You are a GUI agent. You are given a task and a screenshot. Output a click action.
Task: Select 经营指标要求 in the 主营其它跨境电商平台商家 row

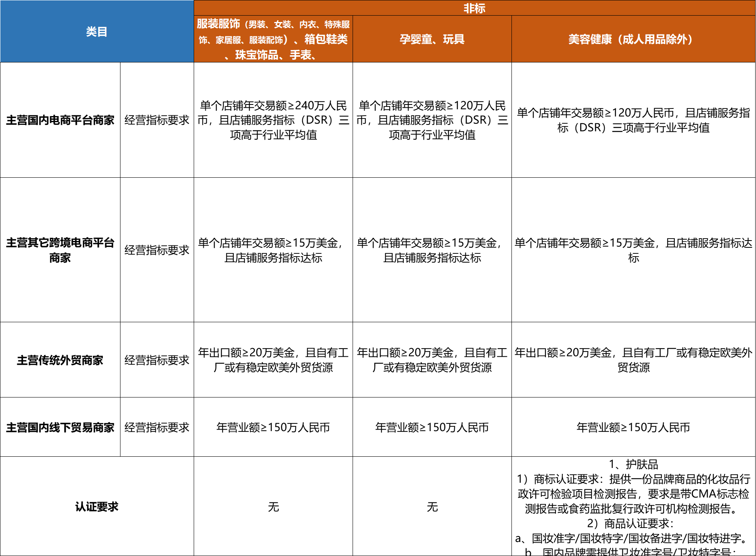[157, 250]
